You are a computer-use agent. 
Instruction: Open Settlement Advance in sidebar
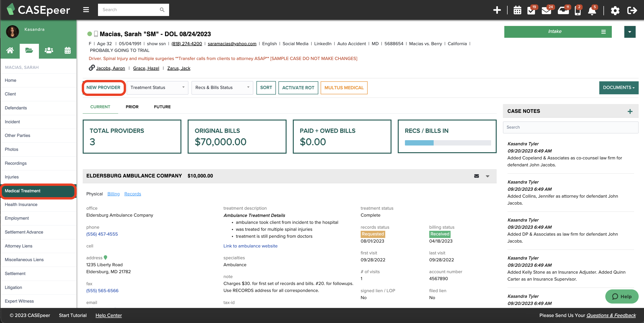pyautogui.click(x=38, y=232)
